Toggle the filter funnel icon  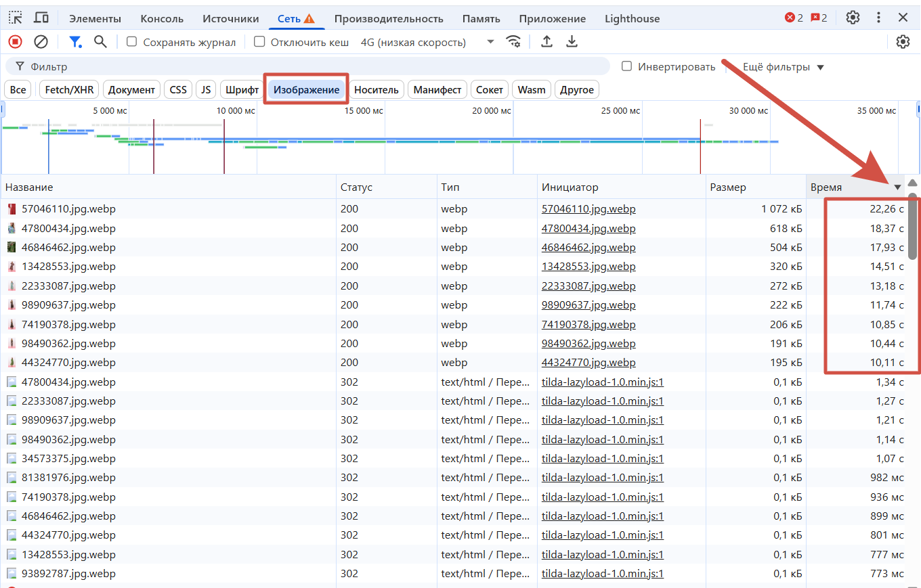click(75, 42)
